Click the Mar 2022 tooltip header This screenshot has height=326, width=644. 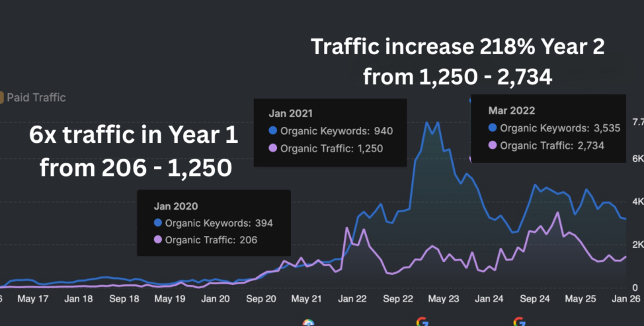pos(511,110)
